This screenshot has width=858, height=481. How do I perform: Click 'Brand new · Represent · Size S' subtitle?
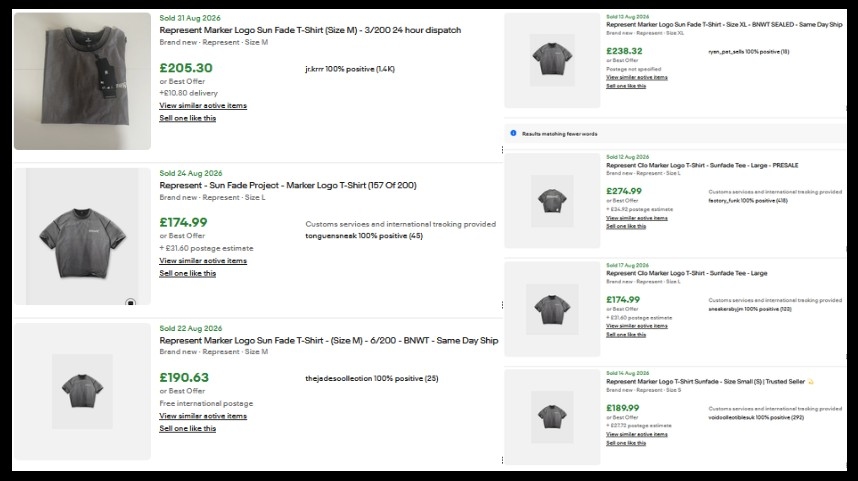644,390
